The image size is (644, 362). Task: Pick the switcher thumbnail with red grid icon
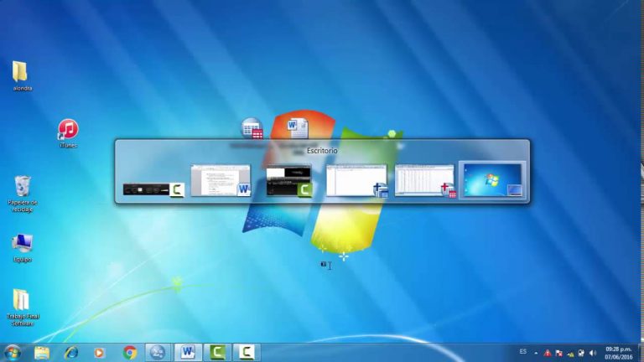click(425, 181)
